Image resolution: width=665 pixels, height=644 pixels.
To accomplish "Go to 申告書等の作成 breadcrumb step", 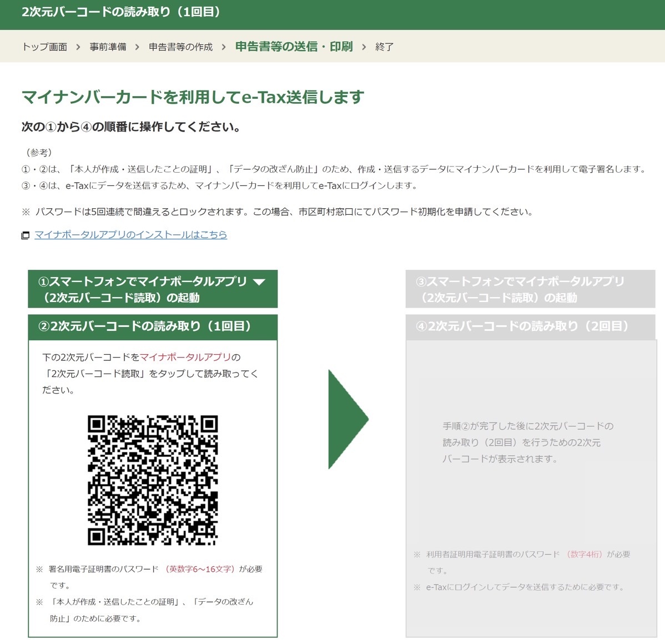I will pyautogui.click(x=180, y=47).
